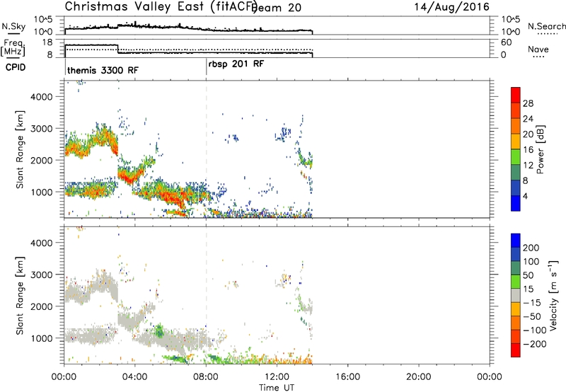Click the '08:00' time tick label
The height and width of the screenshot is (392, 566).
coord(206,377)
